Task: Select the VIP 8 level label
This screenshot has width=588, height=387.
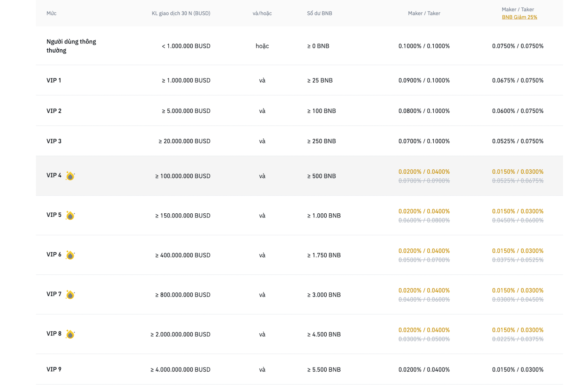Action: pos(54,333)
